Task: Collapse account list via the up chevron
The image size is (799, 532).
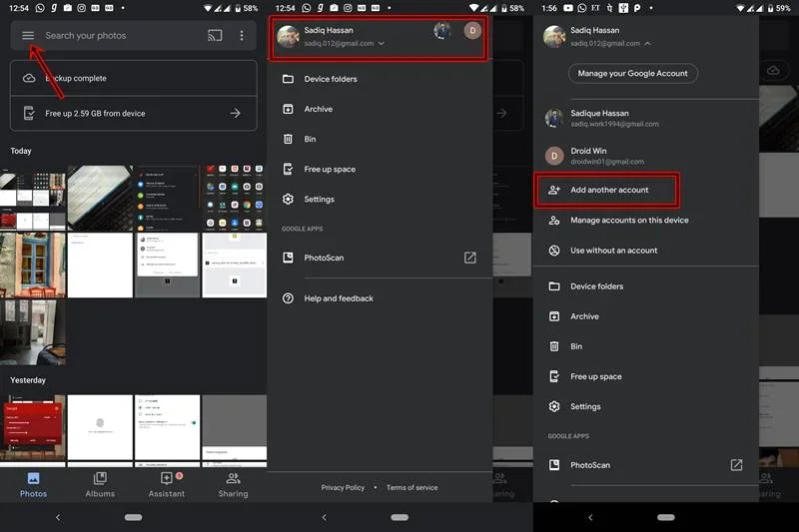Action: click(647, 44)
